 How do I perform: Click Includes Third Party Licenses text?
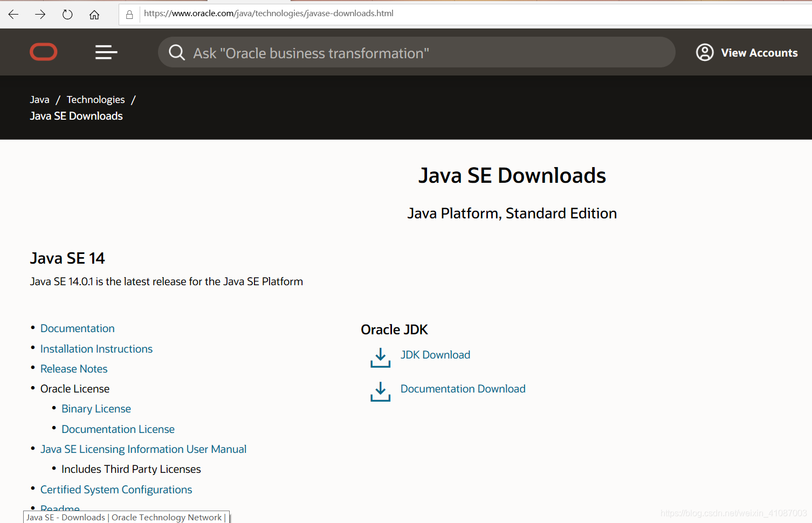[x=131, y=469]
